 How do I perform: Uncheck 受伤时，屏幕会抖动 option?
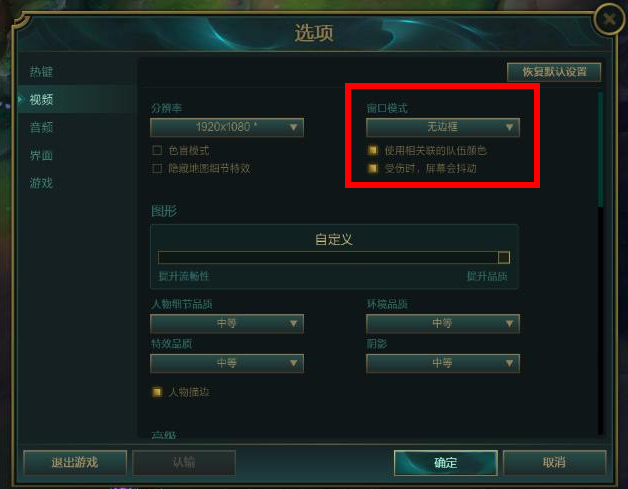[x=373, y=168]
